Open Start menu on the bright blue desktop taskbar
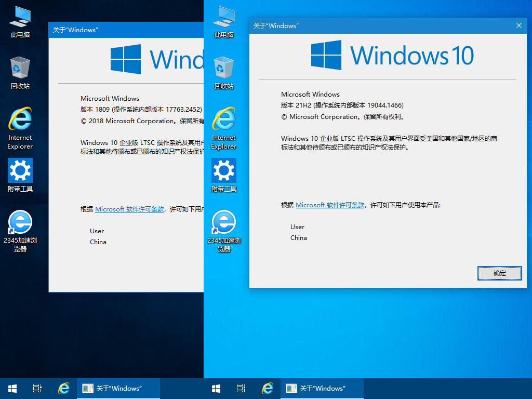532x399 pixels. click(216, 389)
